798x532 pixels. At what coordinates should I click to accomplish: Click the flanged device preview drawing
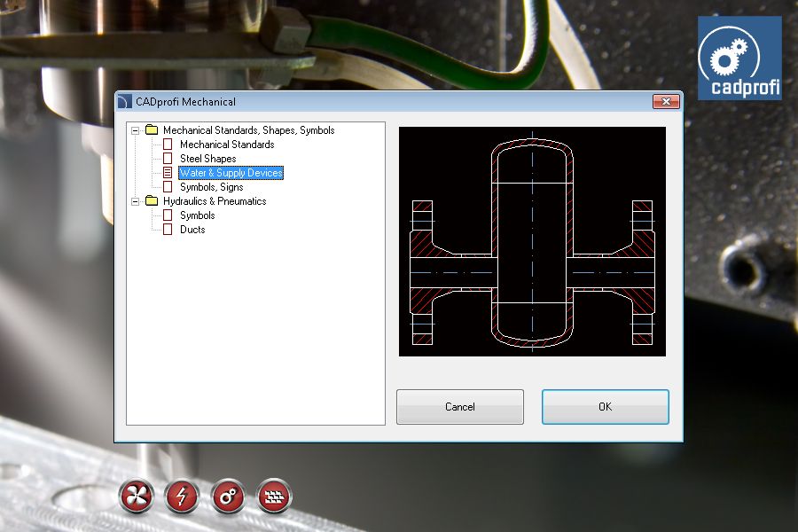pyautogui.click(x=532, y=241)
